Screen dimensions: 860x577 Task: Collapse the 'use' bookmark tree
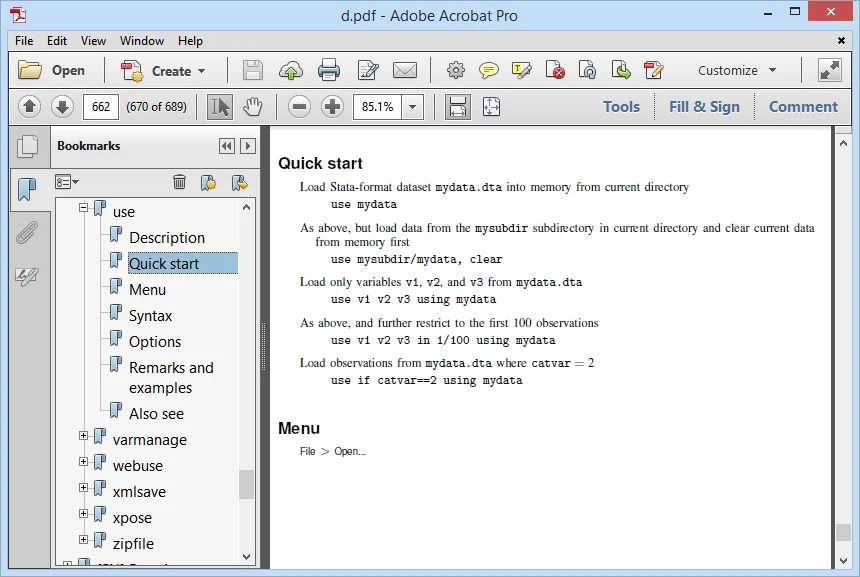click(x=83, y=208)
